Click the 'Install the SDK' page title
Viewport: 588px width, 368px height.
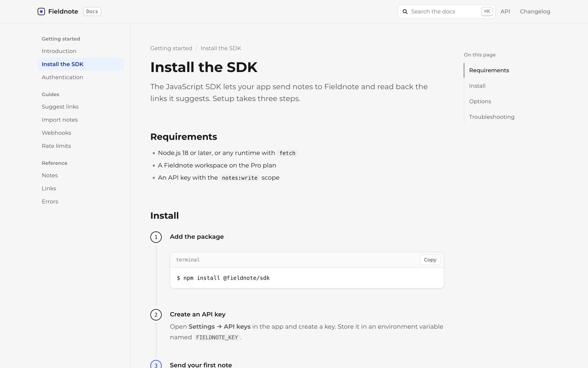coord(204,67)
